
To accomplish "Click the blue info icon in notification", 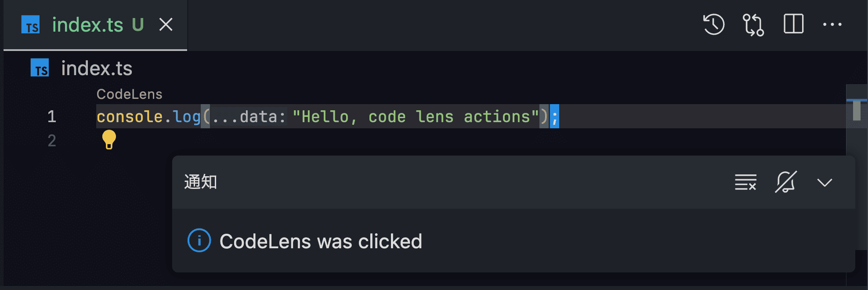I will (199, 241).
